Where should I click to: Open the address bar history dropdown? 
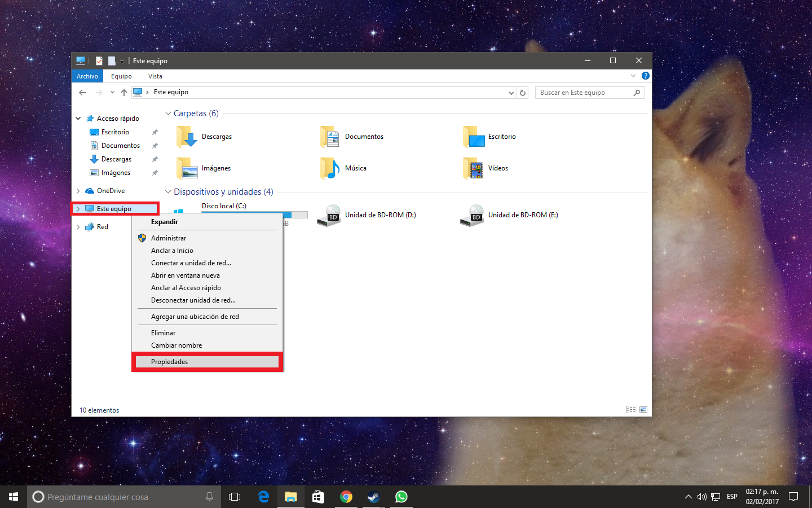(x=511, y=93)
